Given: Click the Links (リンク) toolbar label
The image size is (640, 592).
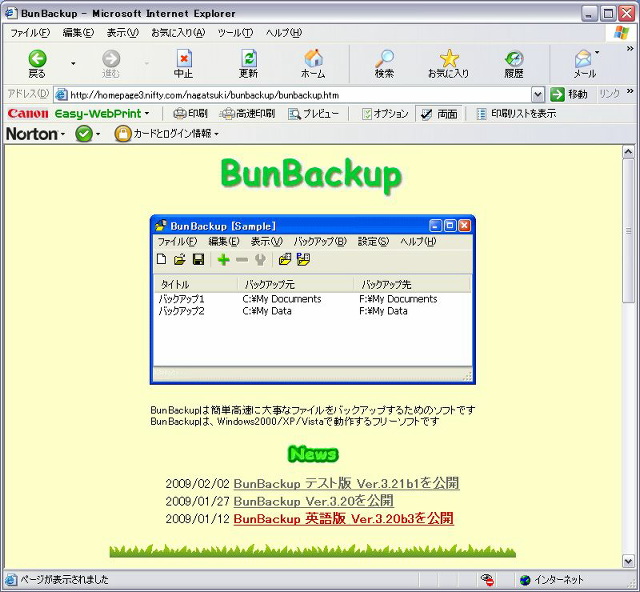Looking at the screenshot, I should point(609,94).
